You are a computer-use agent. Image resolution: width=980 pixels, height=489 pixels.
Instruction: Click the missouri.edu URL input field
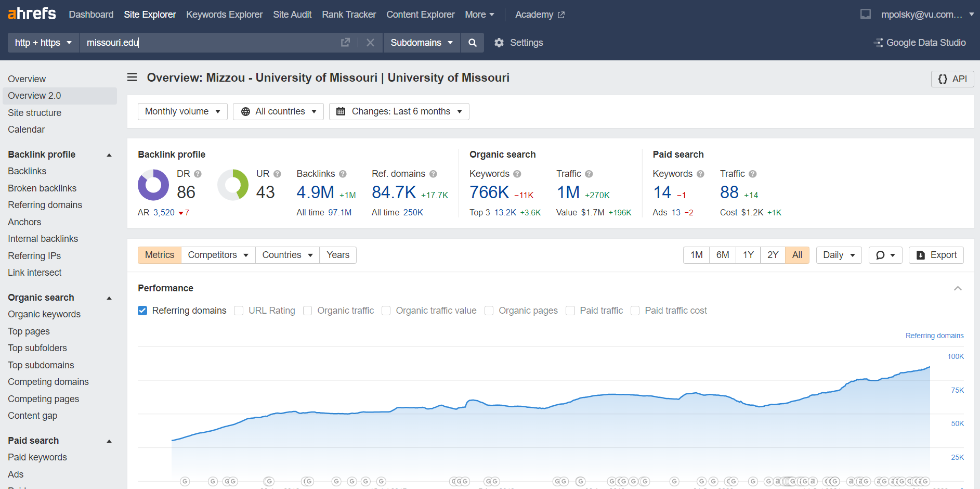coord(208,43)
